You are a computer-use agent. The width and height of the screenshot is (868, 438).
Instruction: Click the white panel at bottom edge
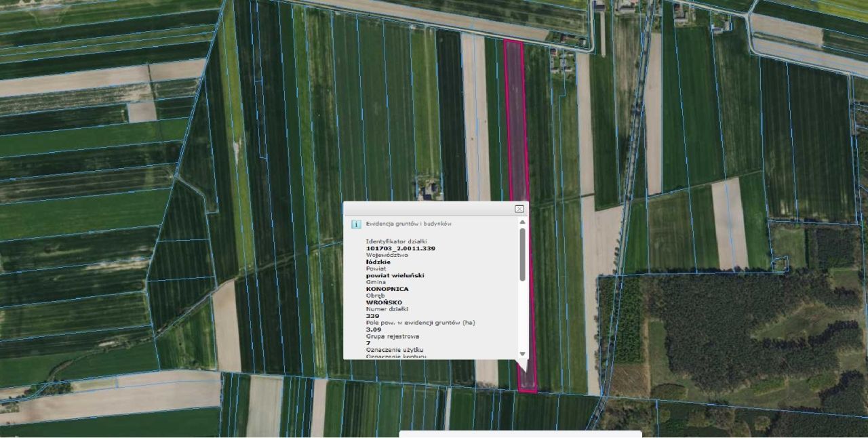click(x=520, y=434)
